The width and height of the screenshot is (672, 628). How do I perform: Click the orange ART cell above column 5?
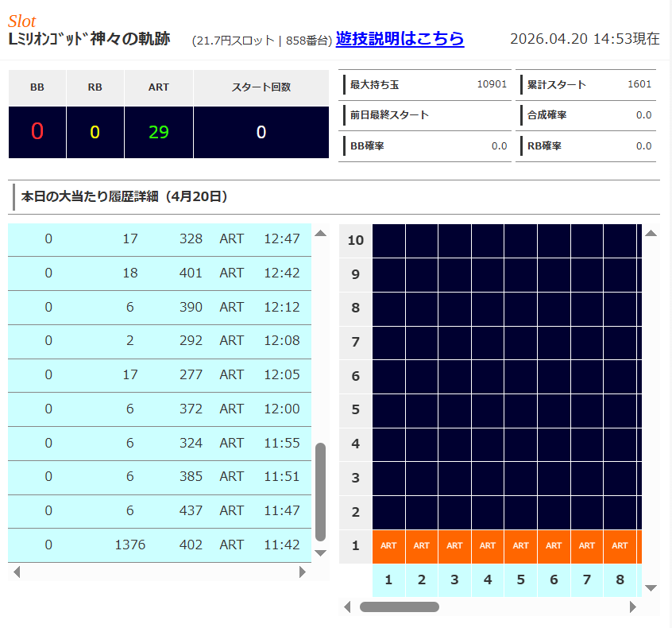pos(520,546)
